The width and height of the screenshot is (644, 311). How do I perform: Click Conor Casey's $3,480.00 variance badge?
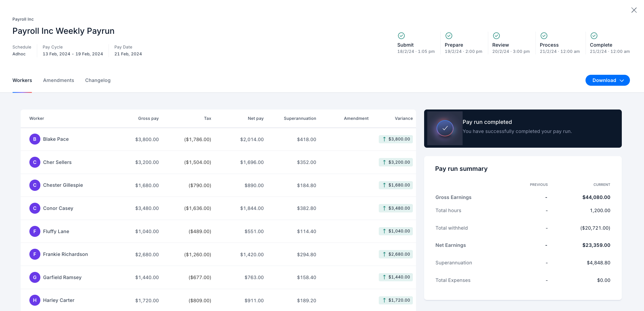coord(396,208)
